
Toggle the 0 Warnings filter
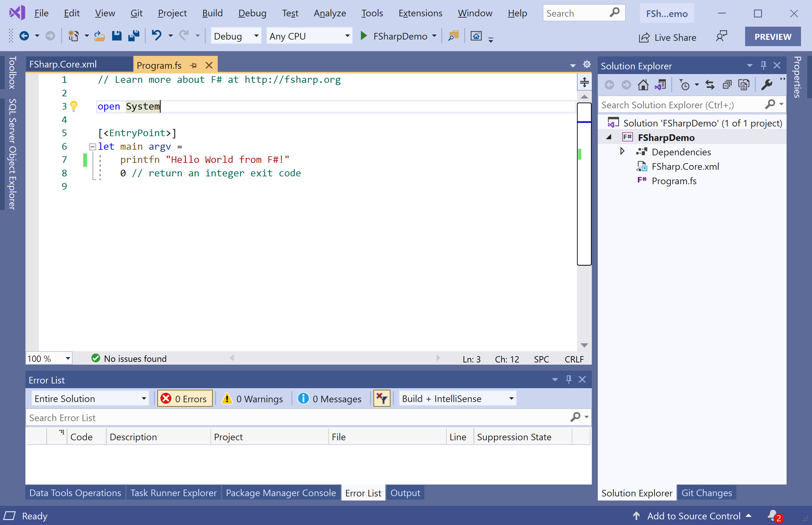tap(253, 399)
